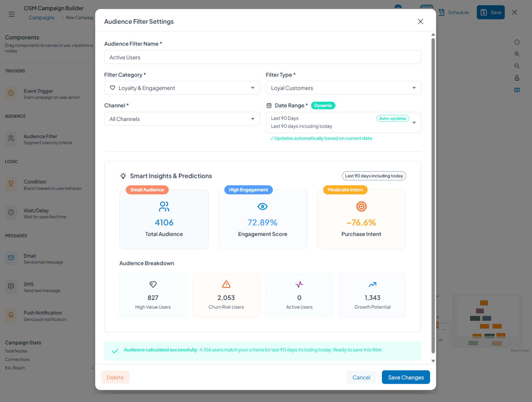Screen dimensions: 532x402
Task: Open the Channel All Channels dropdown
Action: [x=182, y=119]
